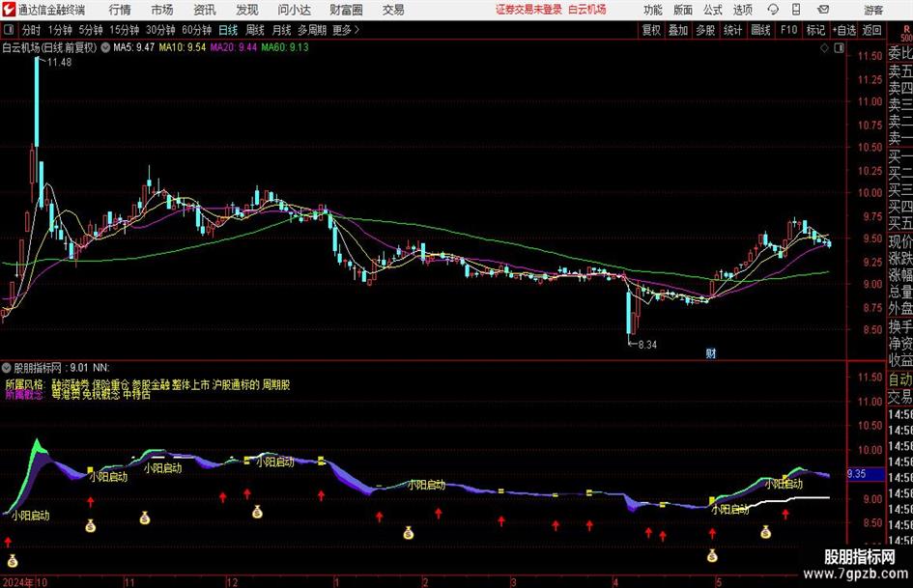Open the 公式 menu
Viewport: 913px width, 588px height.
pyautogui.click(x=712, y=10)
